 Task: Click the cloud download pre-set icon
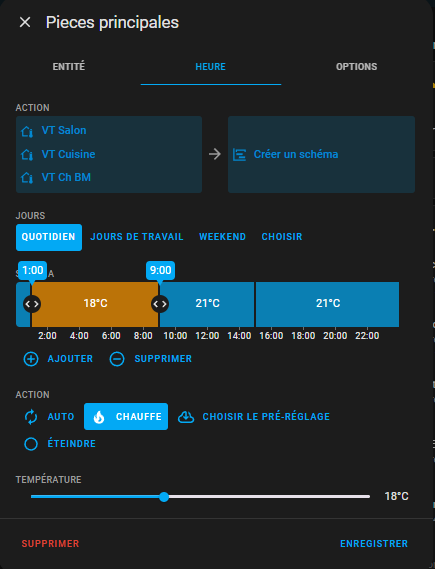point(186,417)
